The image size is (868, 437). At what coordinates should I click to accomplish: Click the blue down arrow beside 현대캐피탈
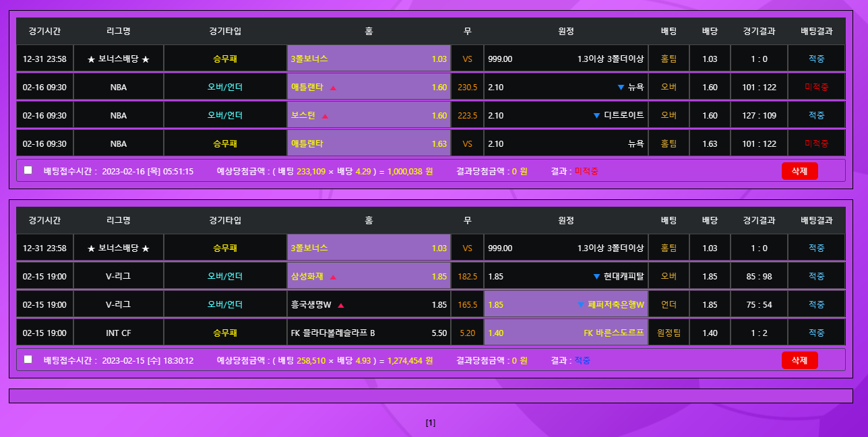pos(596,277)
